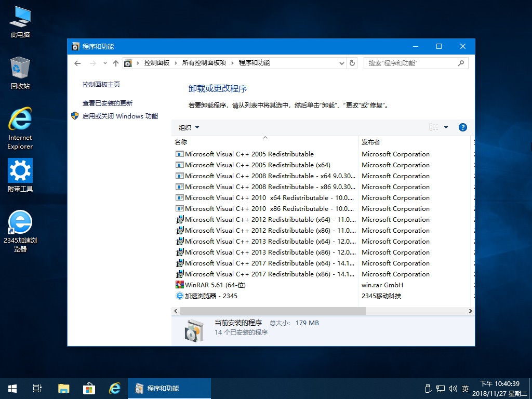Launch Internet Explorer desktop shortcut
Viewport: 532px width, 399px height.
click(x=20, y=128)
